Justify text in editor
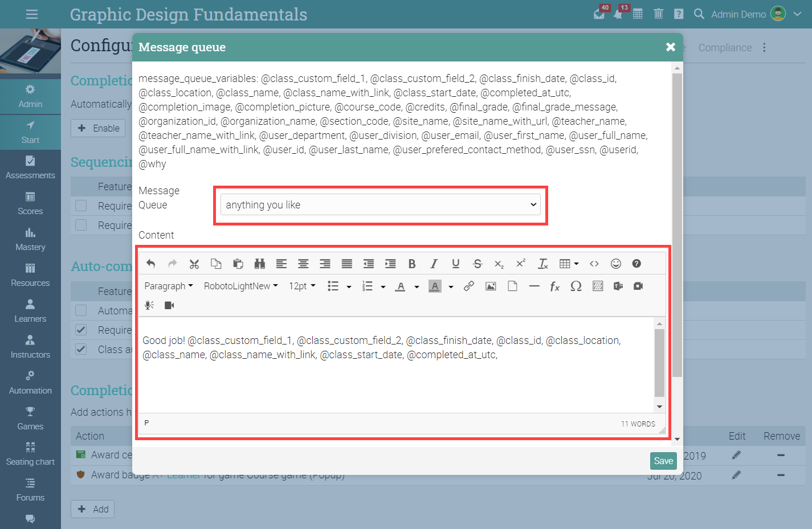 coord(346,264)
